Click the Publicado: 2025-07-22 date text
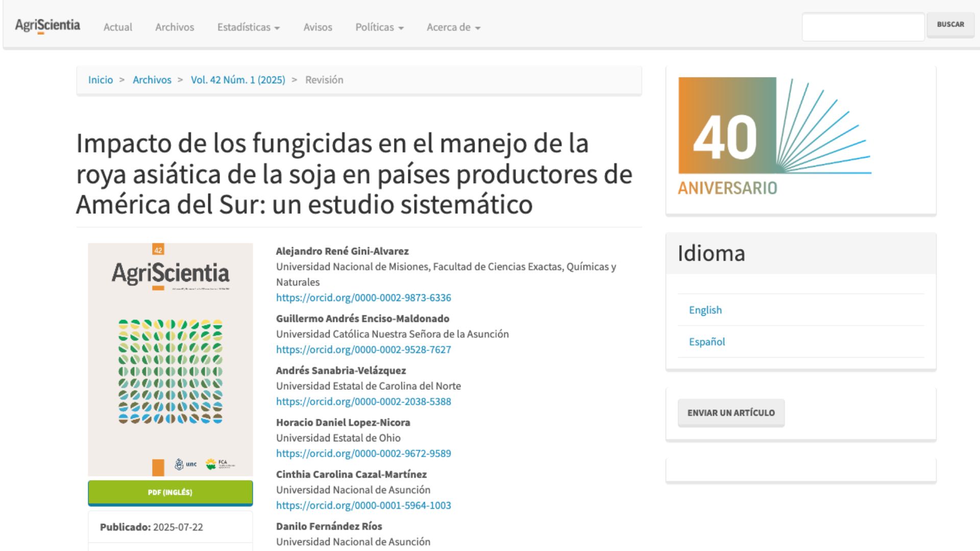Screen dimensions: 980x551 pyautogui.click(x=152, y=527)
